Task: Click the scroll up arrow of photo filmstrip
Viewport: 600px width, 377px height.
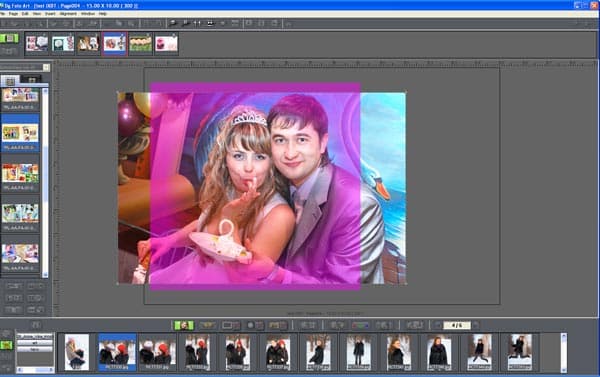Action: coord(564,336)
